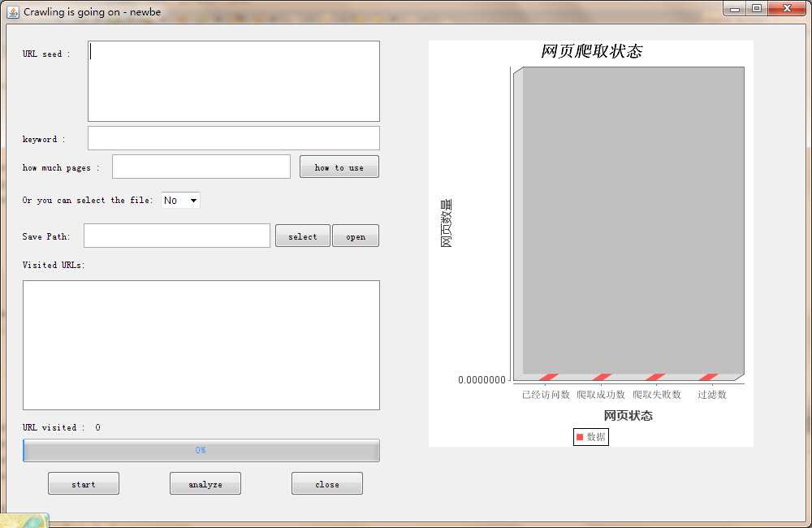
Task: Focus the keyword input field
Action: tap(234, 138)
